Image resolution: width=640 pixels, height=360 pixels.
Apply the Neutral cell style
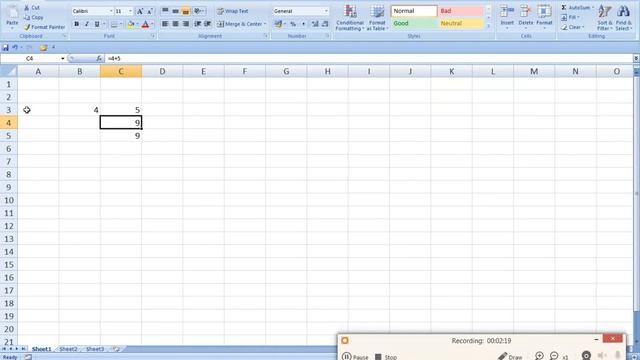(x=460, y=24)
